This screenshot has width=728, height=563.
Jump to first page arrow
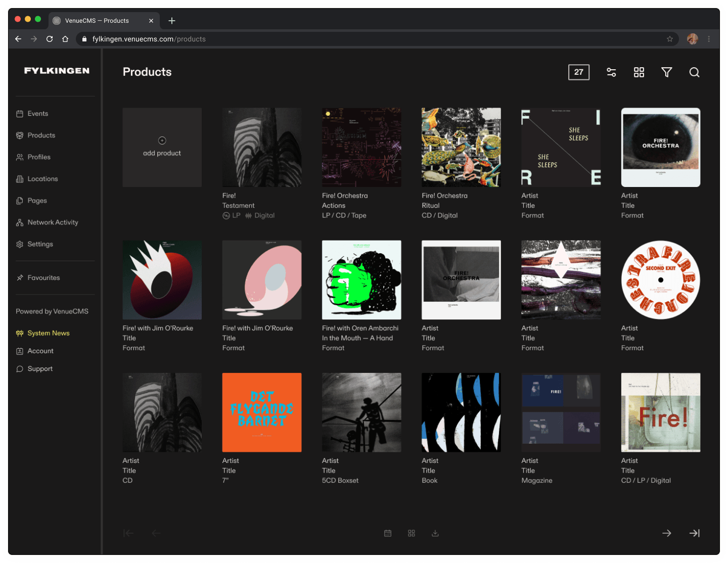pyautogui.click(x=128, y=533)
